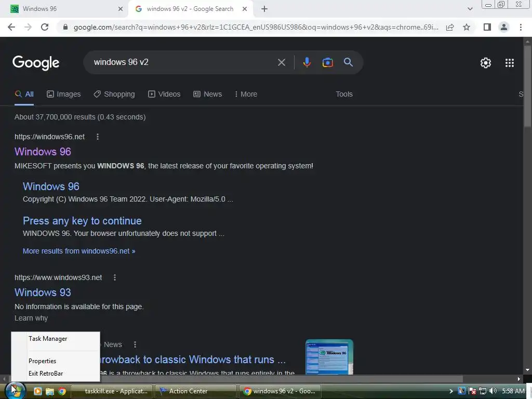This screenshot has height=399, width=532.
Task: Close the Google Search tab
Action: point(245,9)
